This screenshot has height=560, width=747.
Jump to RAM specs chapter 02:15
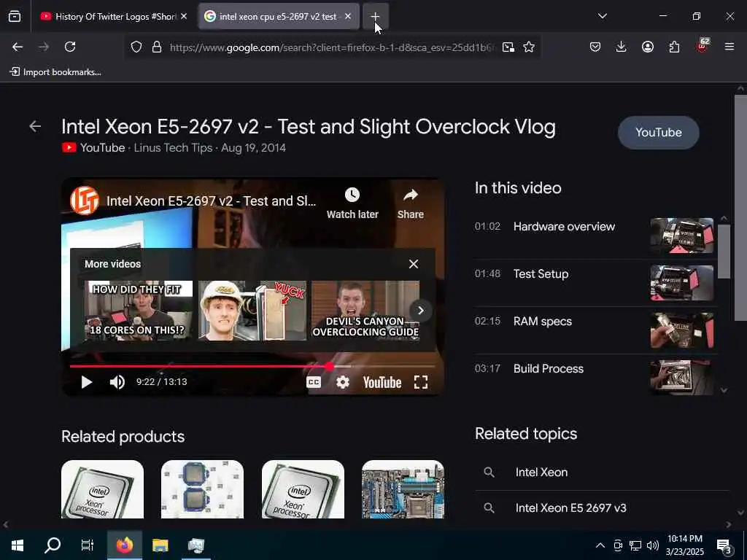594,330
